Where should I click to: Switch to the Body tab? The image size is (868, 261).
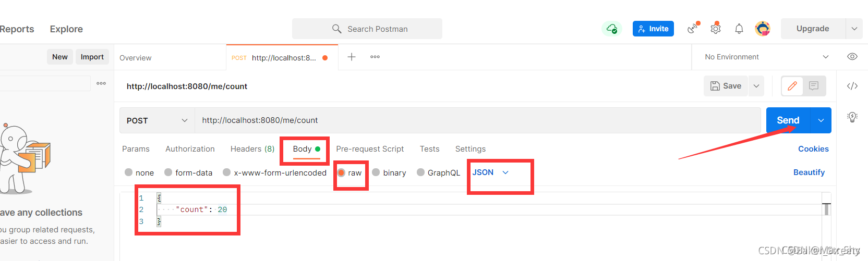(306, 149)
